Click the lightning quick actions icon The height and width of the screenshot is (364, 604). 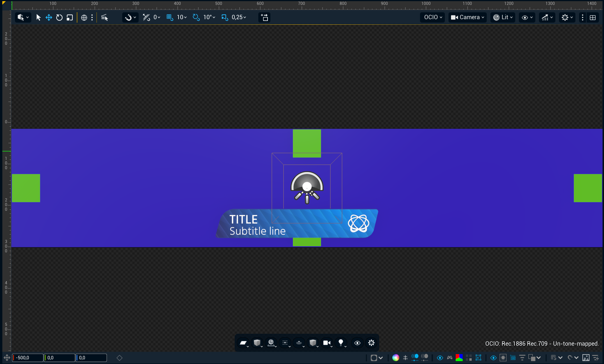(x=596, y=358)
